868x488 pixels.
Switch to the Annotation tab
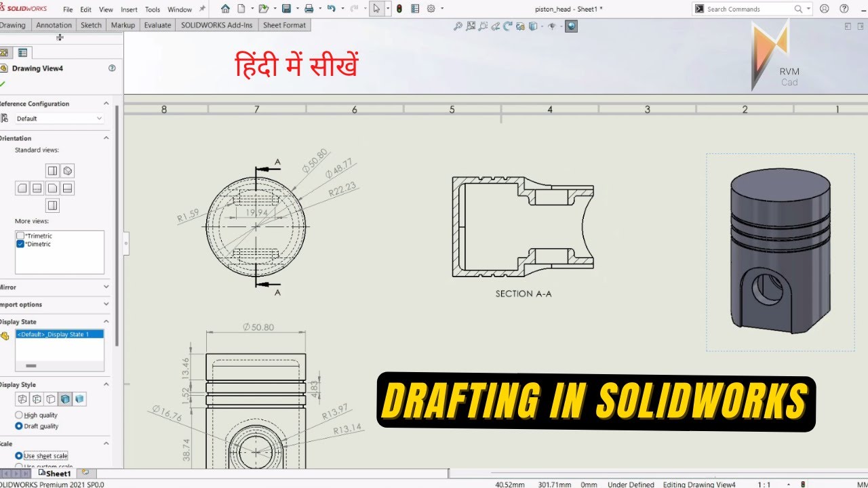pos(54,25)
